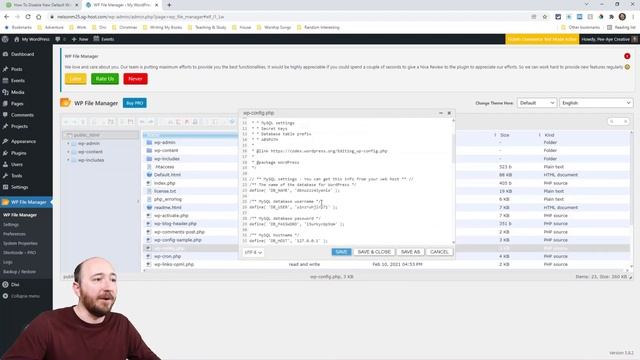Open the Change Theme dropdown (Default)
Screen dimensions: 640x360
pos(536,103)
